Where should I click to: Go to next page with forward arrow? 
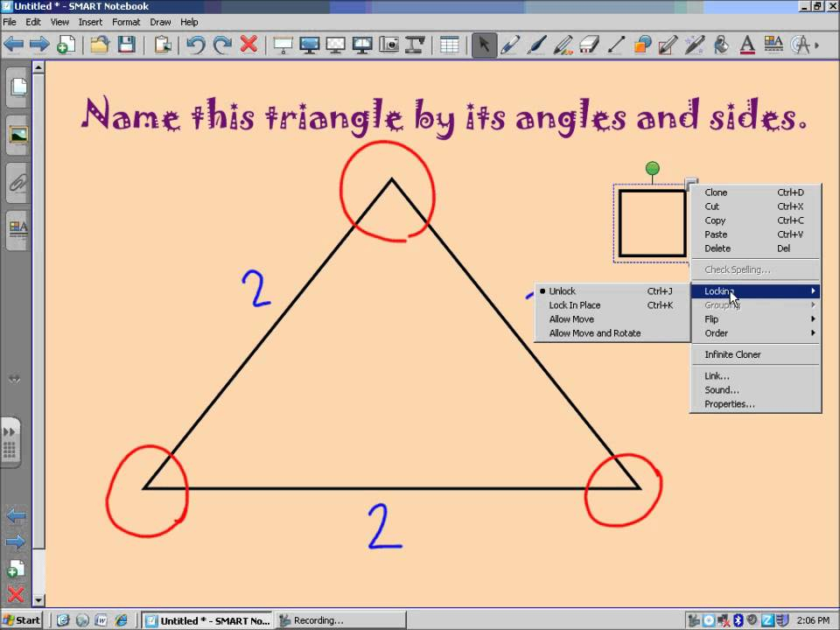point(39,45)
